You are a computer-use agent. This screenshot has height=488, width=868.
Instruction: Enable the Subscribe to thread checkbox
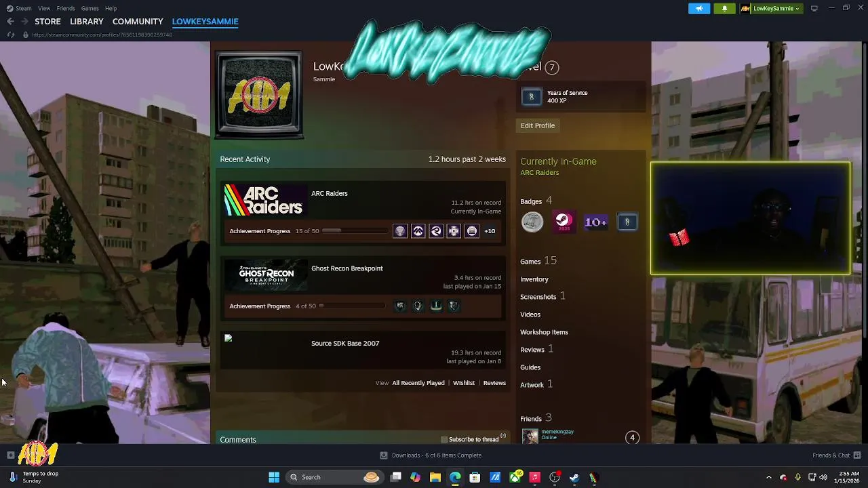(444, 440)
